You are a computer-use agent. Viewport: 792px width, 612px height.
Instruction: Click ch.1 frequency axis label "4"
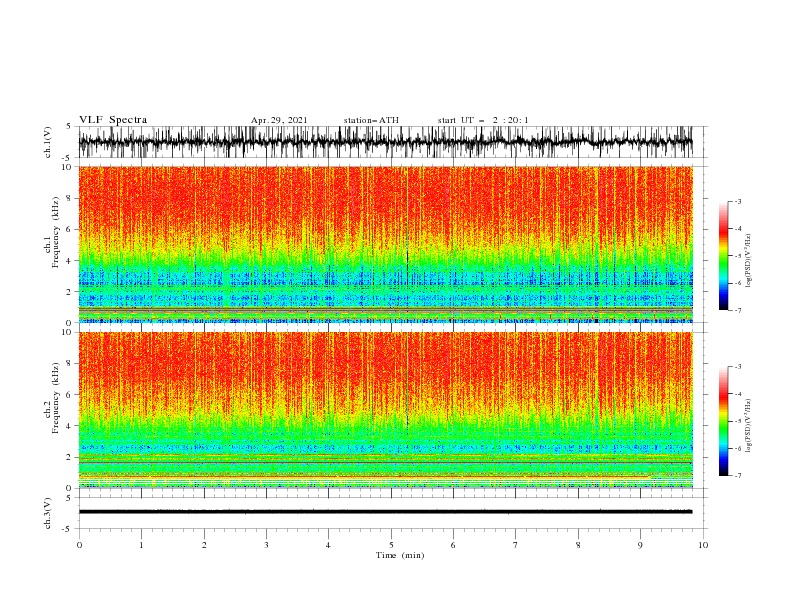69,261
